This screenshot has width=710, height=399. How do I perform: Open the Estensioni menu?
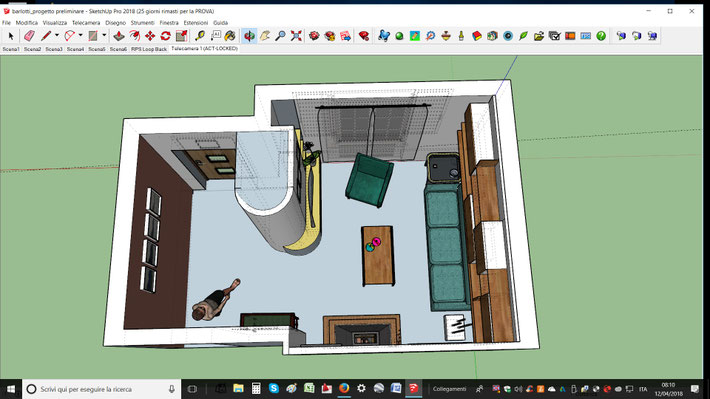tap(196, 23)
